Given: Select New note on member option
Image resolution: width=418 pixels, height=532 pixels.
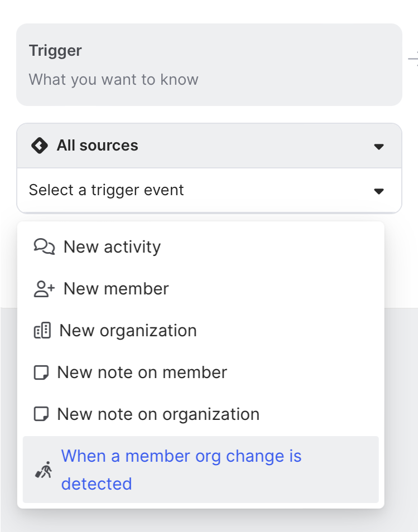Looking at the screenshot, I should (142, 373).
